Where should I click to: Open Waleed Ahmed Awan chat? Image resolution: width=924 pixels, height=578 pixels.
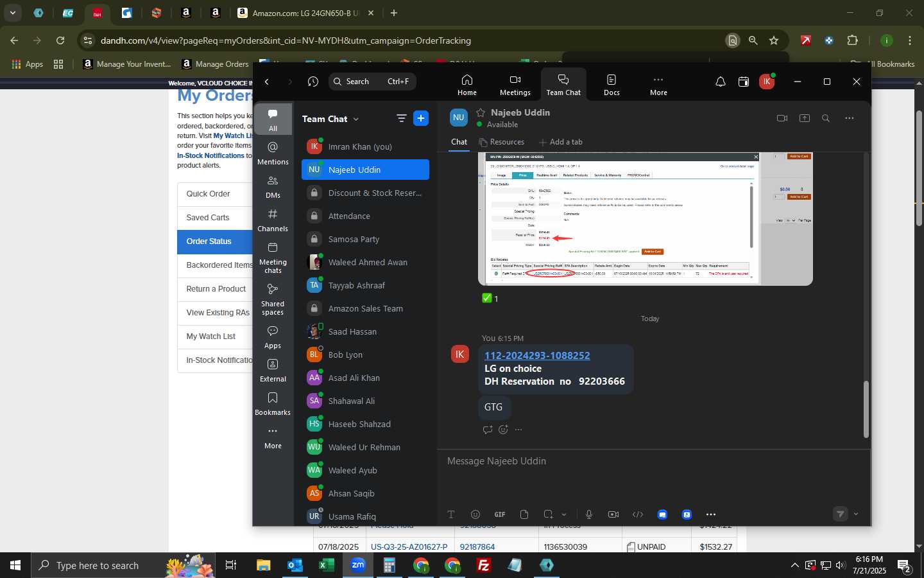click(365, 262)
